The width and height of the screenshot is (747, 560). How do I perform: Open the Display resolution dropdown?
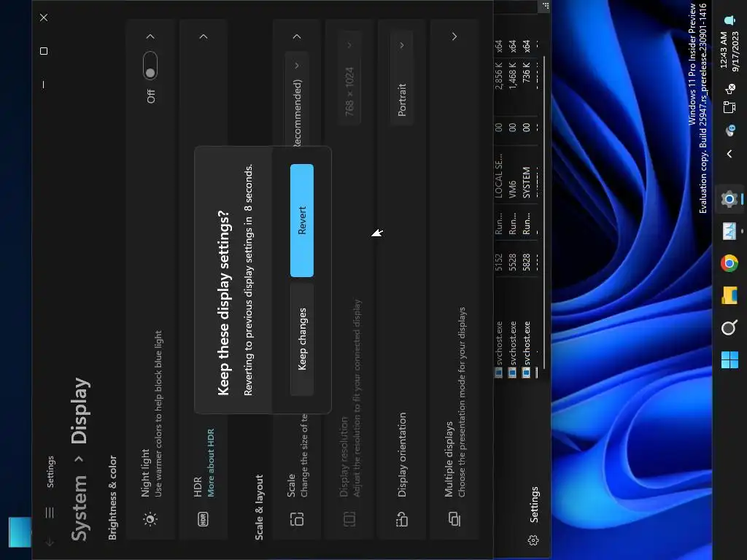point(349,77)
